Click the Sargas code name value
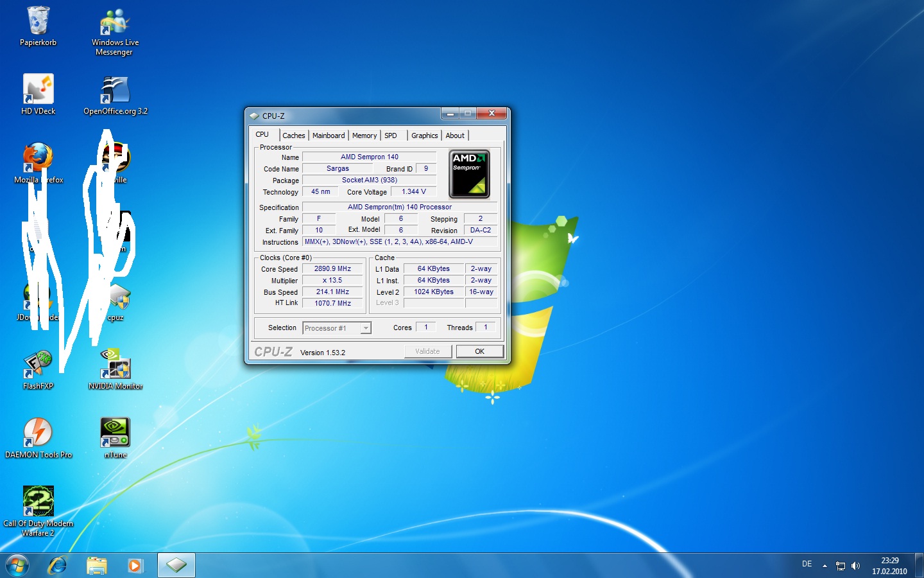This screenshot has height=578, width=924. click(338, 168)
